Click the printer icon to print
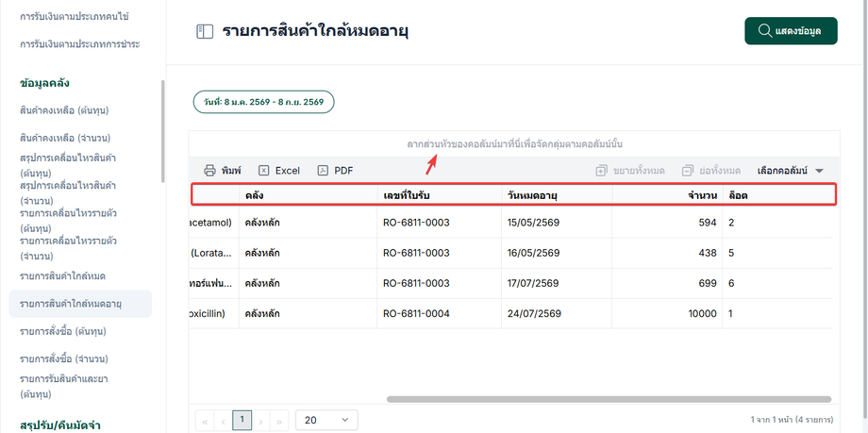 [209, 171]
